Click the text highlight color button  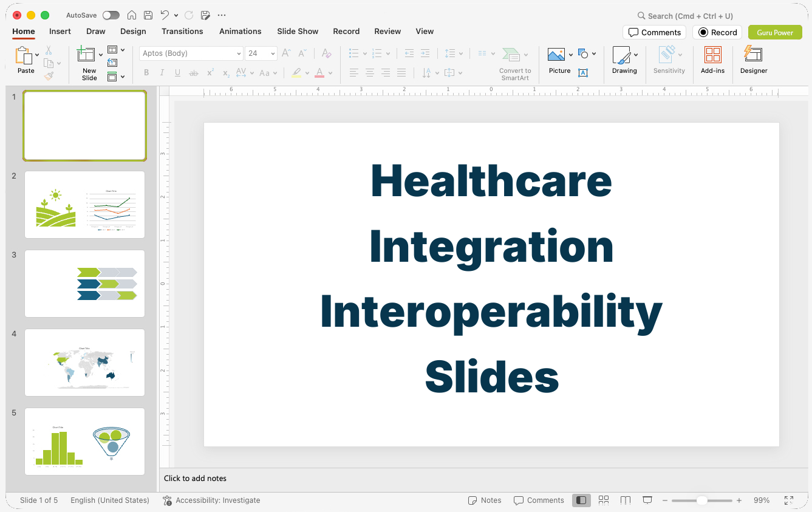pos(296,73)
